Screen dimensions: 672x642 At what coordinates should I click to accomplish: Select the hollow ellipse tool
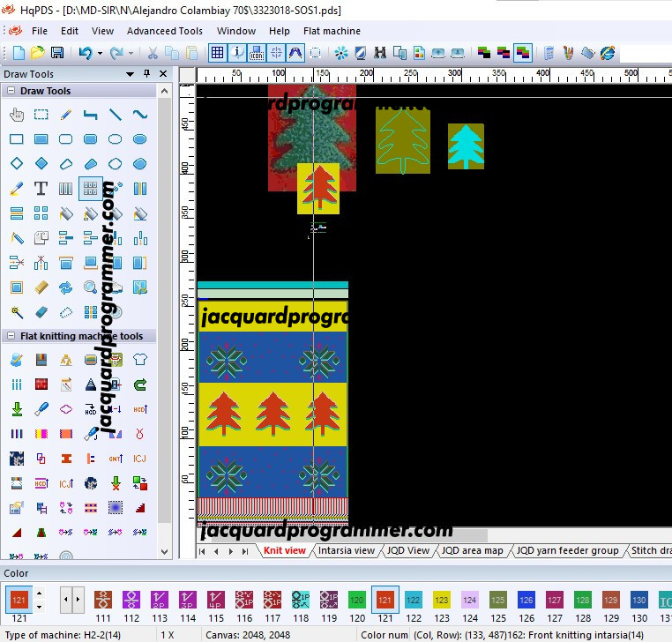point(116,138)
